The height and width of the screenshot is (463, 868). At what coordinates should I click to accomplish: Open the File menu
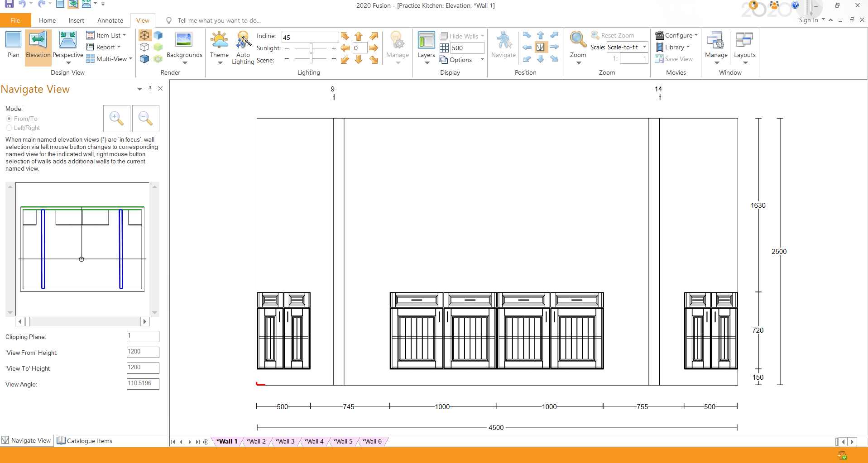[15, 20]
